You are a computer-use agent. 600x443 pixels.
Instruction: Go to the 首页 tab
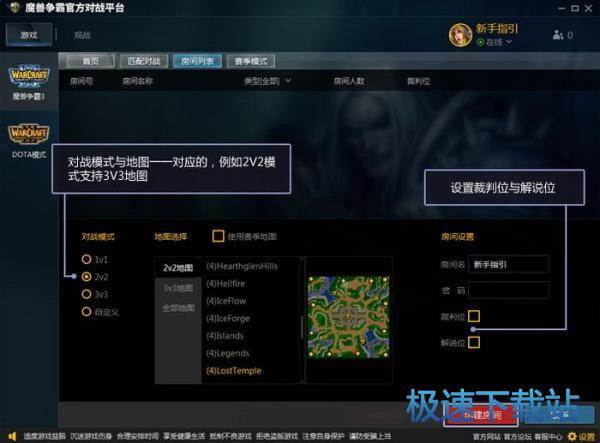[91, 61]
